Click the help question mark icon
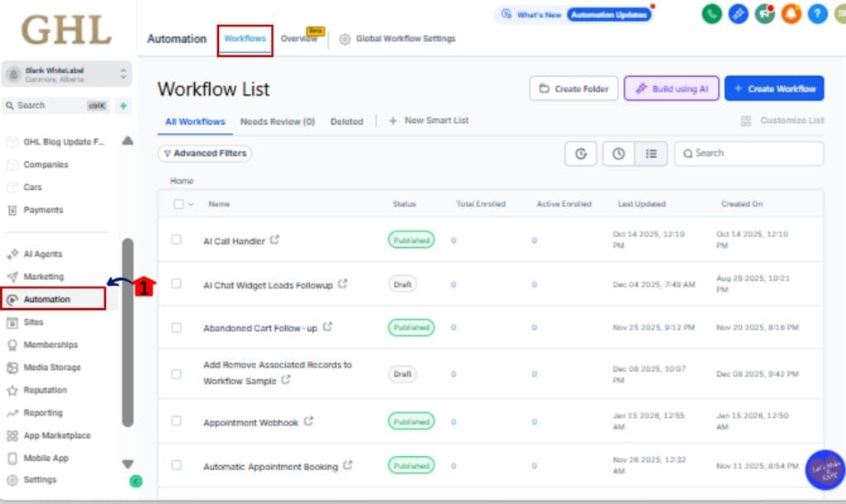 pyautogui.click(x=817, y=13)
